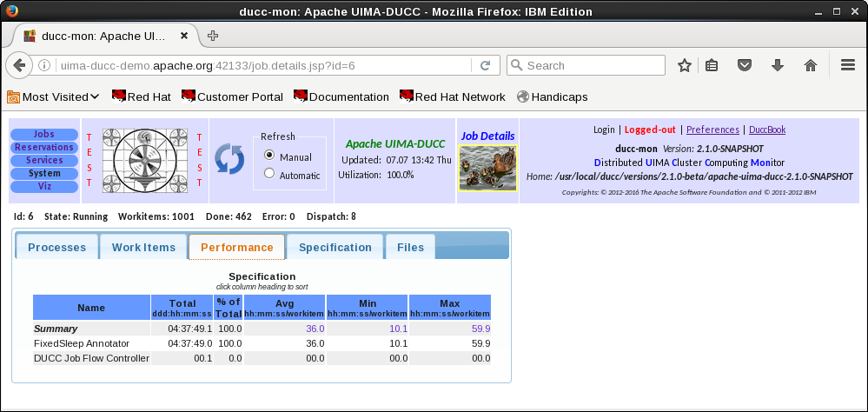Reload page using address bar reload icon
This screenshot has width=868, height=412.
tap(486, 65)
